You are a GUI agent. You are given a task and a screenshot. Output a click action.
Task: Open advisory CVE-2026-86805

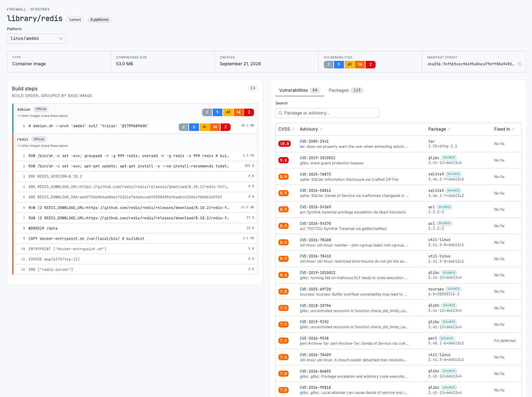[315, 371]
